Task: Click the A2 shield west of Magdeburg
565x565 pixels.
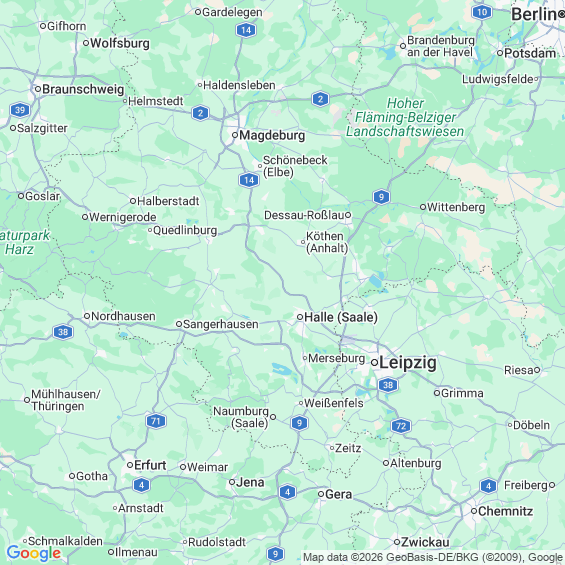Action: pos(200,113)
